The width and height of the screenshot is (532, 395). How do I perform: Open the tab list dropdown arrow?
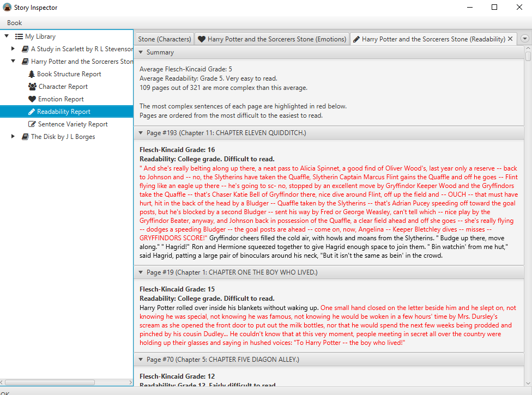point(525,39)
